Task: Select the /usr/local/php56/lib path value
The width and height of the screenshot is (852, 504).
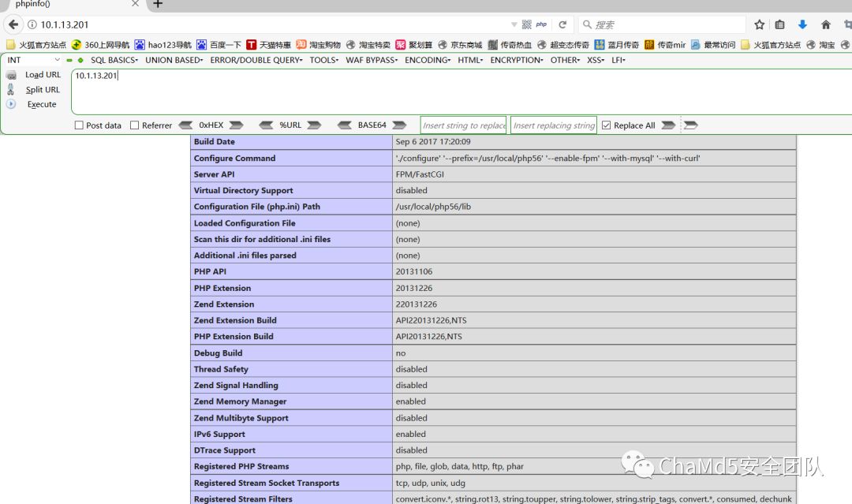Action: (434, 207)
